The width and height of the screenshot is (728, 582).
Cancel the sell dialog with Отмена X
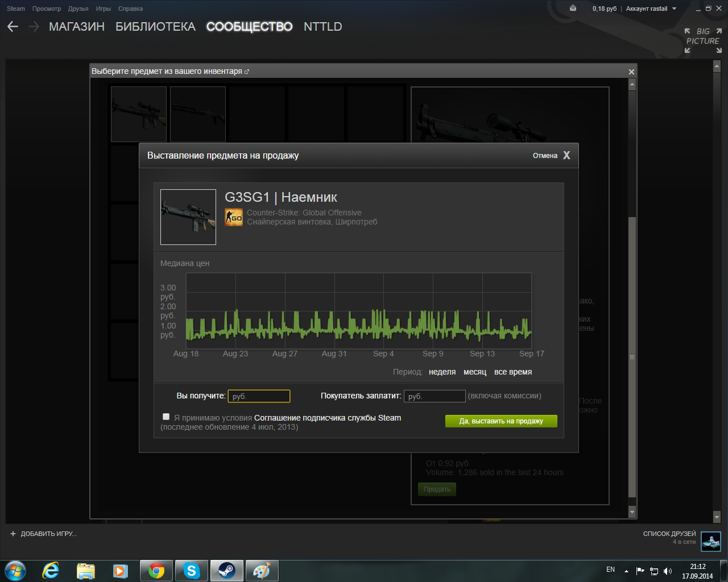[551, 155]
